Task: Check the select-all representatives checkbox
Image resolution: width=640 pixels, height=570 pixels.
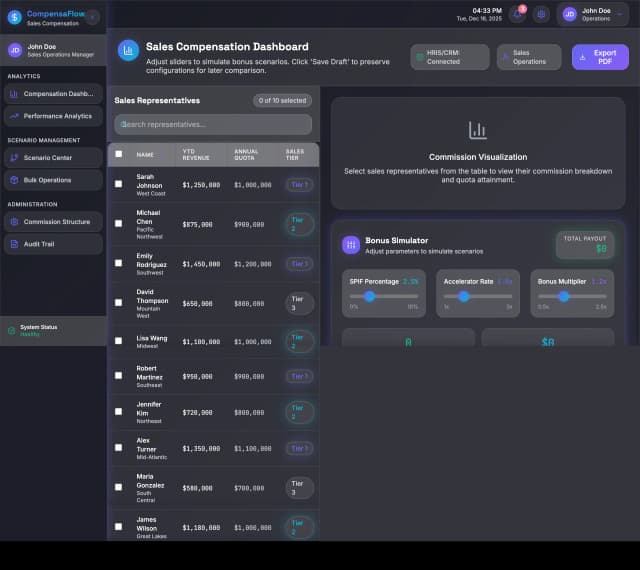Action: (x=119, y=154)
